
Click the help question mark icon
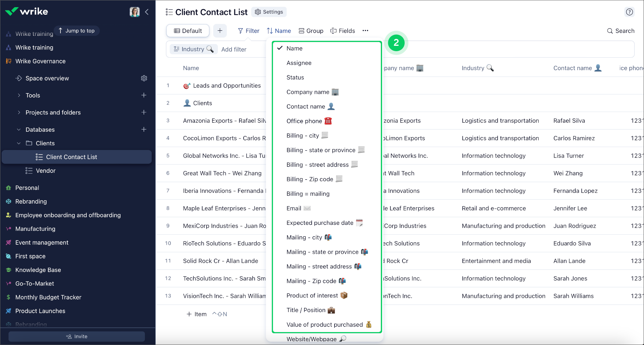pos(629,12)
